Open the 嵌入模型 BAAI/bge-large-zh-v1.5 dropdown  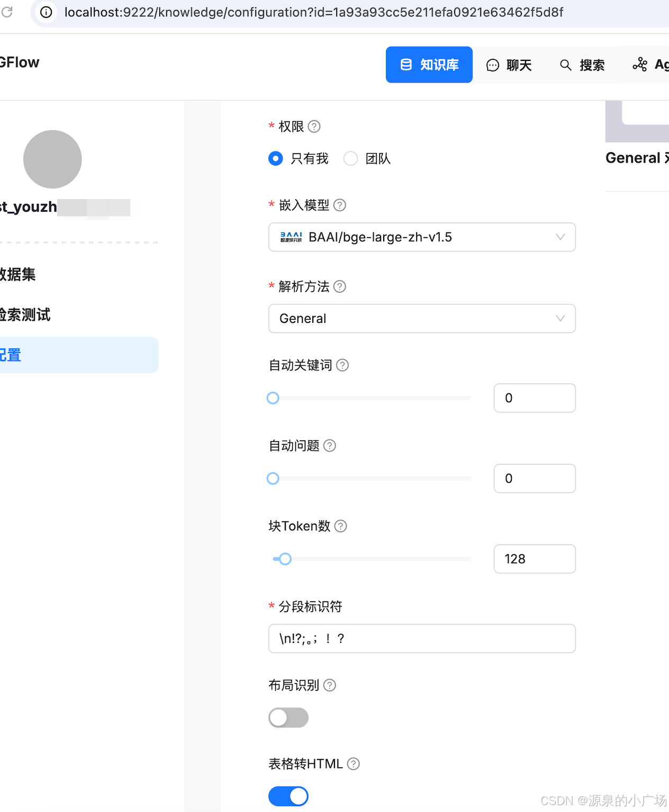click(422, 237)
